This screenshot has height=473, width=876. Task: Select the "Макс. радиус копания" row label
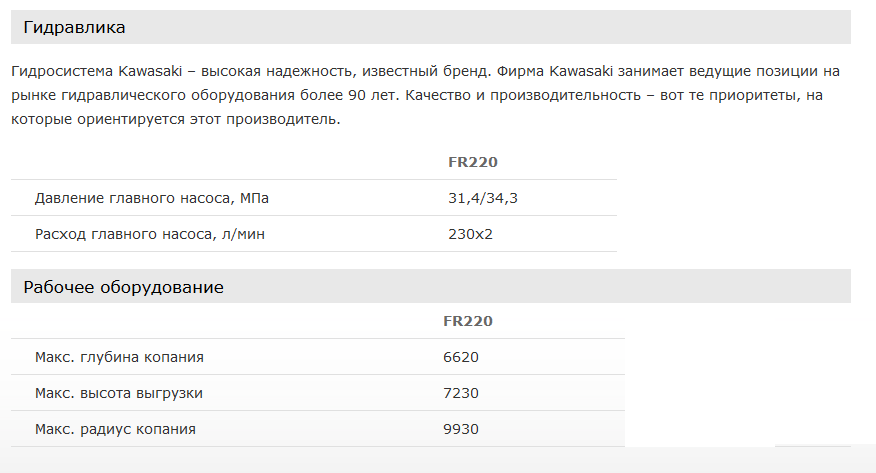(x=115, y=429)
